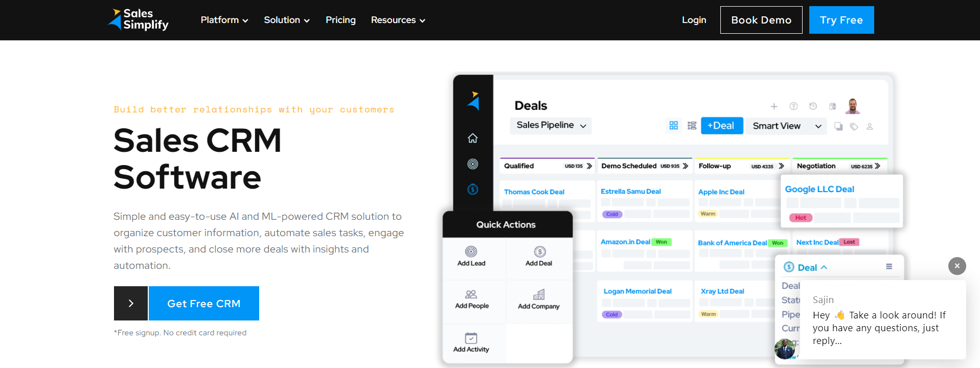The image size is (980, 368).
Task: Click the Quick Actions header
Action: tap(507, 224)
